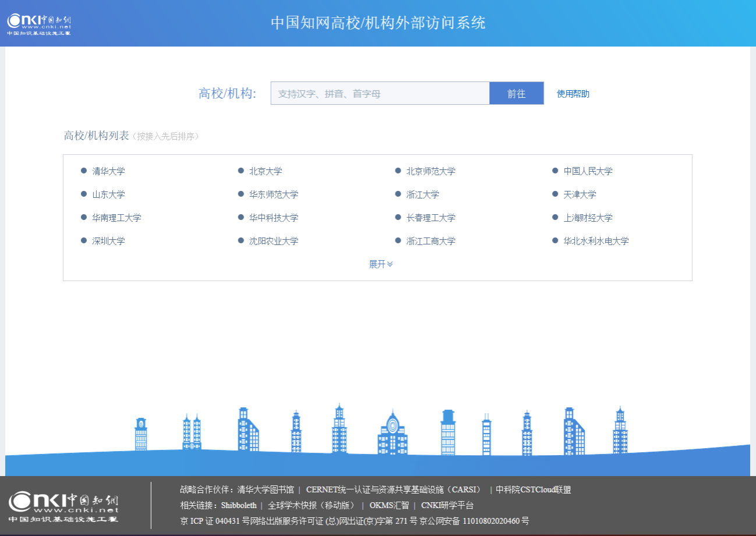The height and width of the screenshot is (536, 756).
Task: Choose 中国人民大学 in the institution list
Action: tap(588, 171)
